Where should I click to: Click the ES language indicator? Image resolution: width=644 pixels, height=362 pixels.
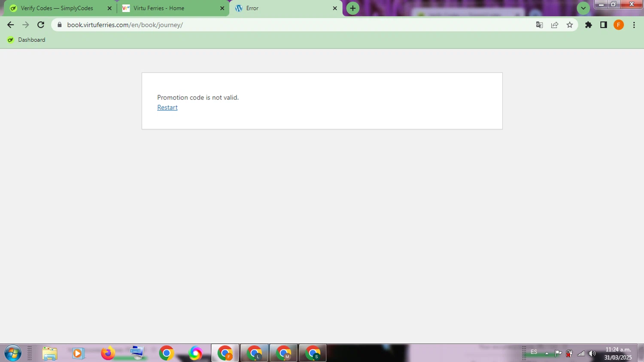534,352
